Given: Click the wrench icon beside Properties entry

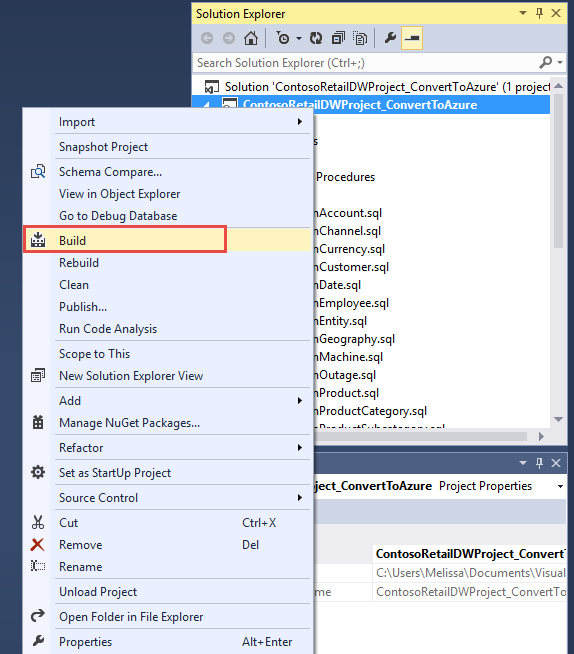Looking at the screenshot, I should pos(38,641).
